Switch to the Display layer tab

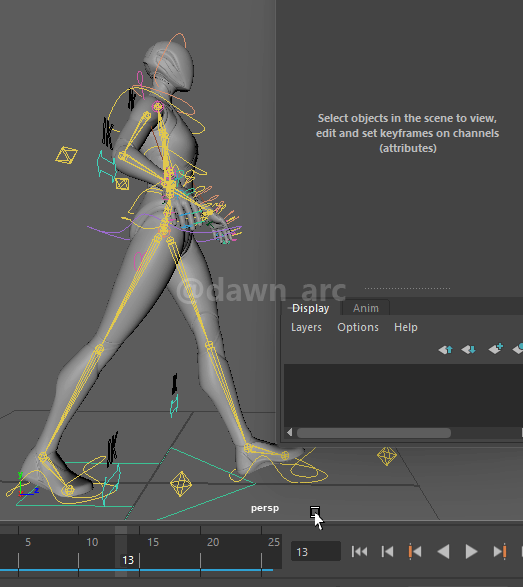[310, 308]
